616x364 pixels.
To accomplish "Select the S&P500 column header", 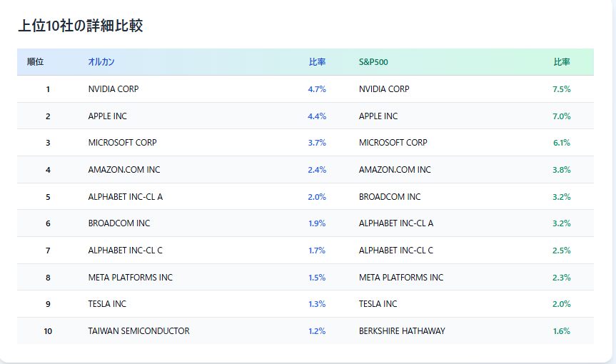I will (373, 62).
